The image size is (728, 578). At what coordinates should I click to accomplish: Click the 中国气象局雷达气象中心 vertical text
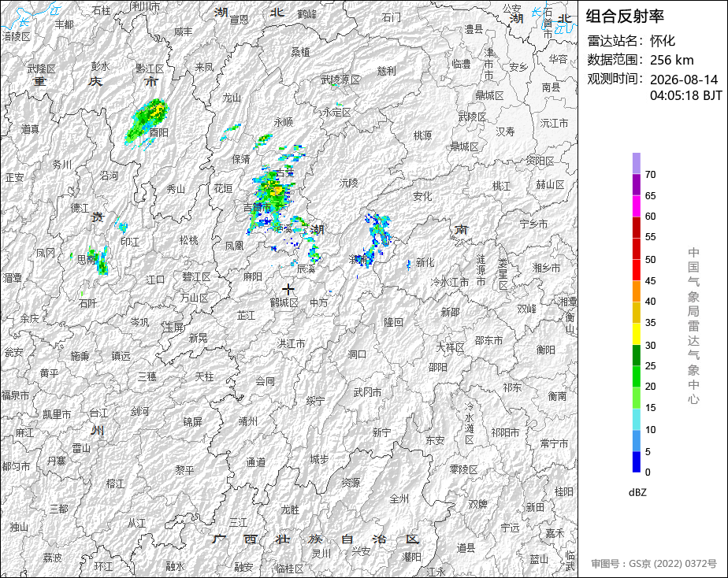click(x=693, y=326)
